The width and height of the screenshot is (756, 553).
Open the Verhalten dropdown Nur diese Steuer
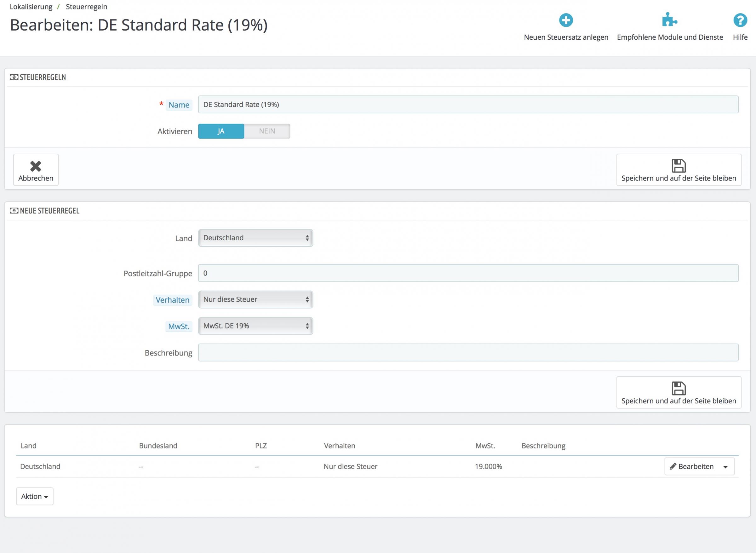[x=255, y=299]
